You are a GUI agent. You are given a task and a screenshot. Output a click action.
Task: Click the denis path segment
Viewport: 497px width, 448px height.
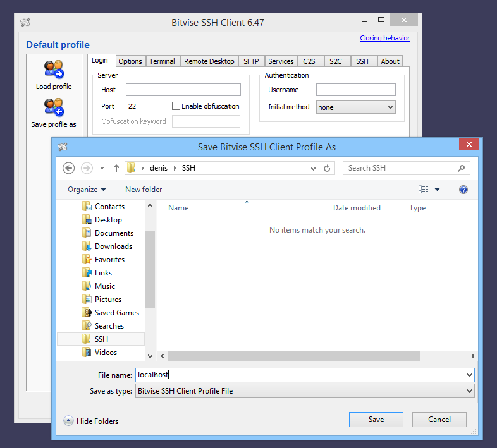click(x=159, y=168)
